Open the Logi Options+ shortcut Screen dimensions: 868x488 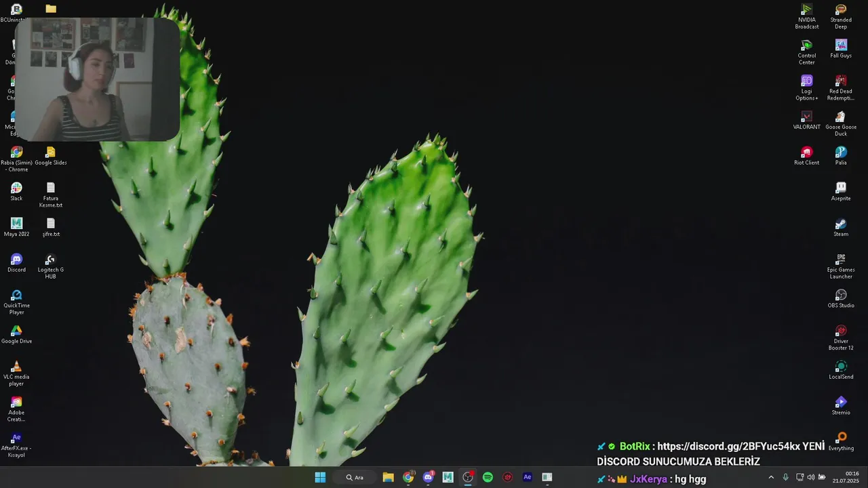(x=807, y=88)
